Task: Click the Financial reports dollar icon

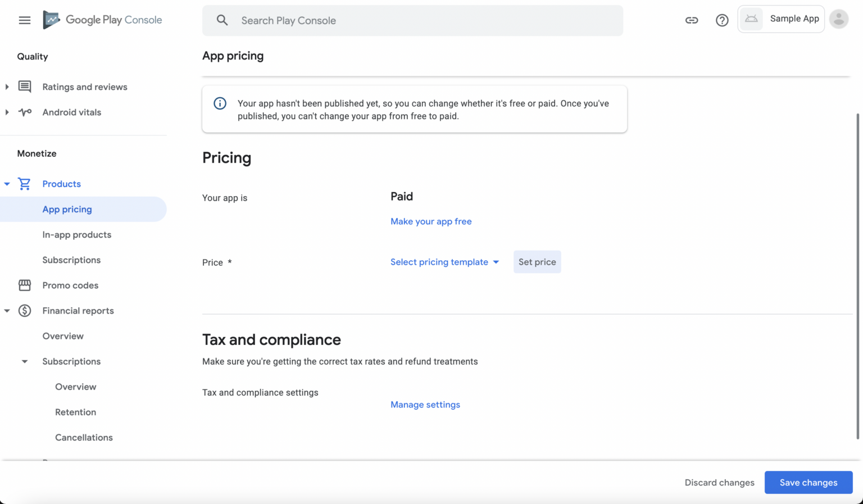Action: pos(25,310)
